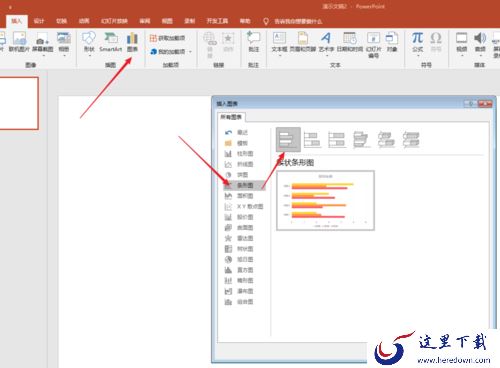Expand the Shapes (形状) dropdown
The height and width of the screenshot is (368, 500).
click(89, 44)
